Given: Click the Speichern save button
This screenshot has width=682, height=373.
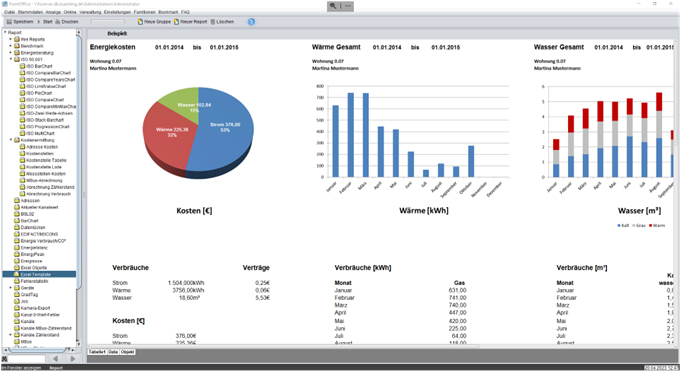Looking at the screenshot, I should (20, 21).
